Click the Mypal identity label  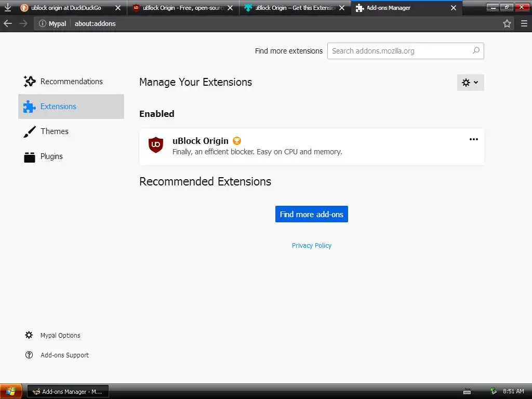coord(57,23)
